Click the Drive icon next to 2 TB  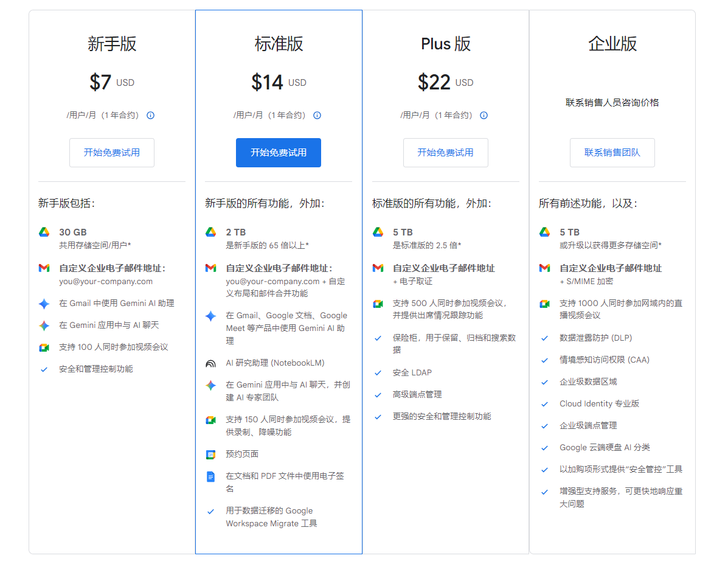click(211, 232)
